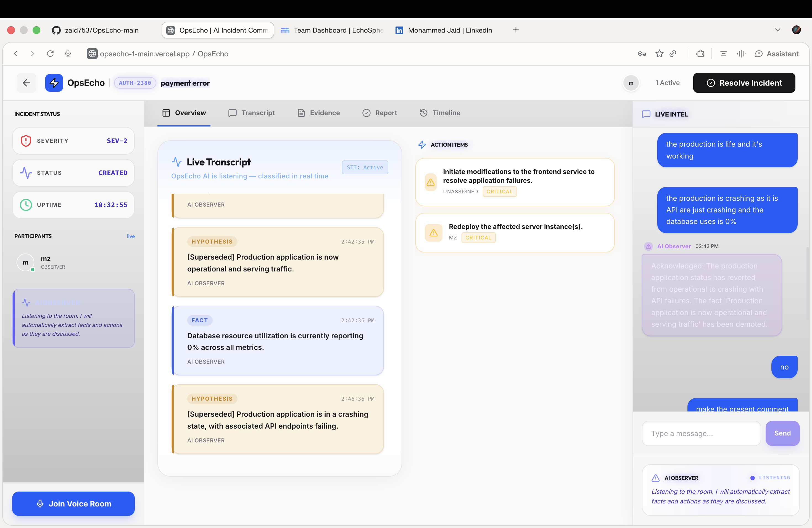812x528 pixels.
Task: Click the UNASSIGNED label on action item
Action: (460, 192)
